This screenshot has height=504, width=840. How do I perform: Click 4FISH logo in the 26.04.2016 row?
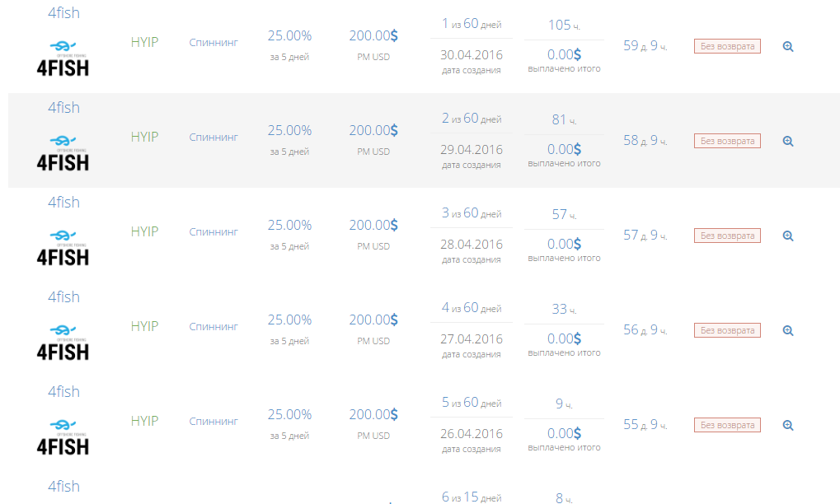point(63,436)
